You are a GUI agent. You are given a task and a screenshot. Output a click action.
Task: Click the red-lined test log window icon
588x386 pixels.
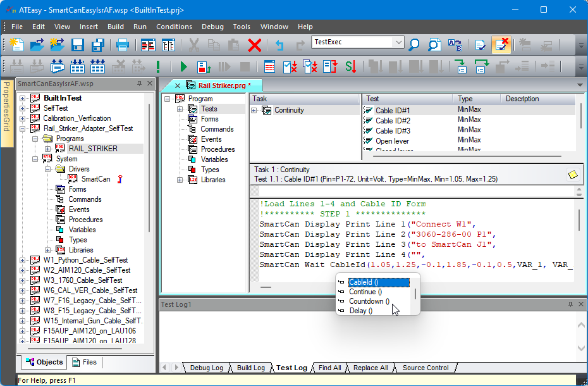click(x=269, y=67)
